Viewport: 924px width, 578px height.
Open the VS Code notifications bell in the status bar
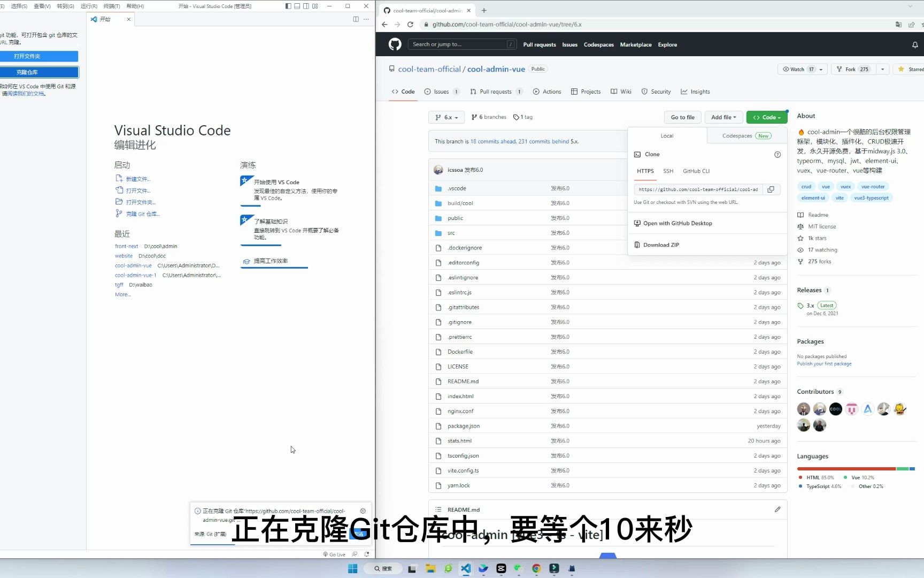[x=366, y=554]
